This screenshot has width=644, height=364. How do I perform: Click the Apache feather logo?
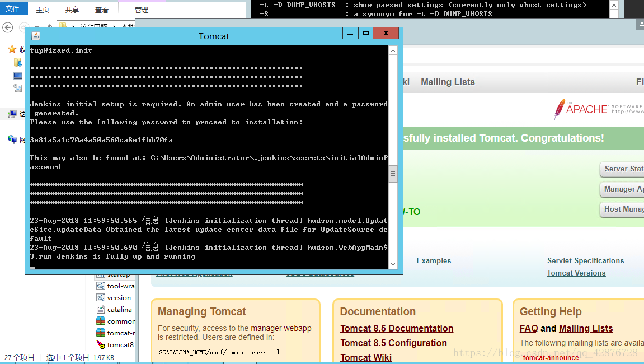[560, 109]
